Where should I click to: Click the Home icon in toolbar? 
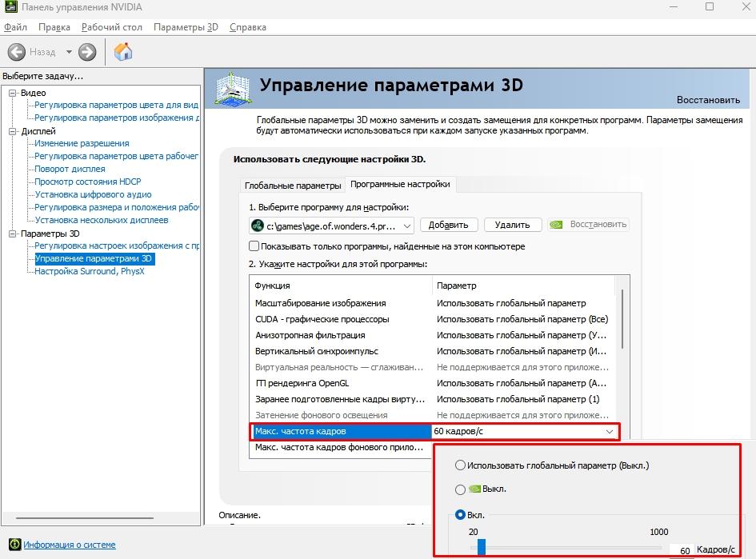click(123, 52)
